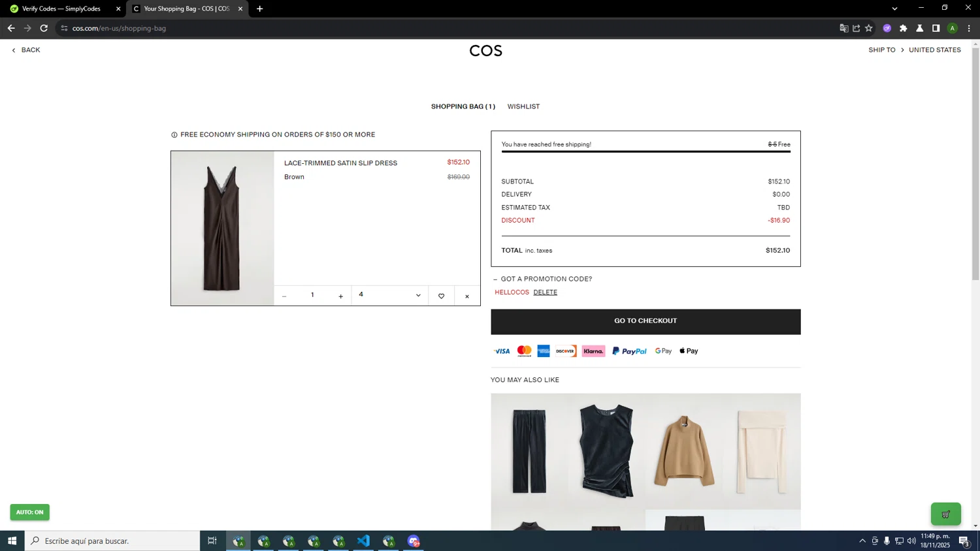Click the PayPal payment logo
Viewport: 980px width, 551px height.
click(629, 351)
